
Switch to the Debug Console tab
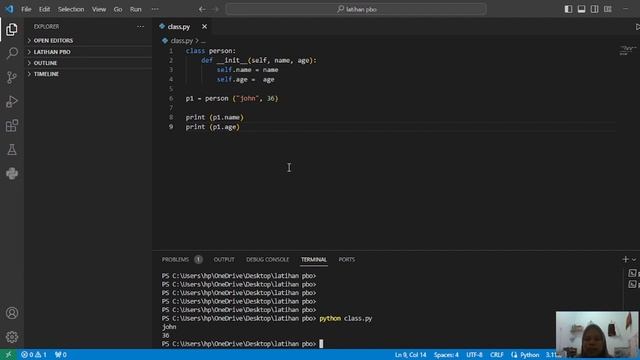(x=267, y=259)
